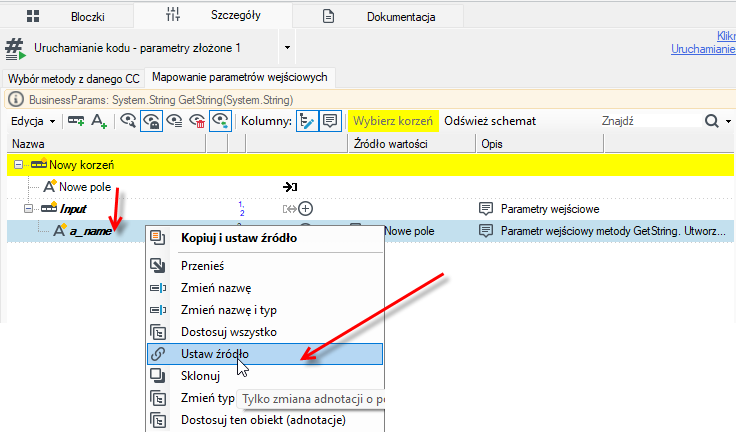
Task: Click the eye with list lines icon
Action: click(x=175, y=121)
